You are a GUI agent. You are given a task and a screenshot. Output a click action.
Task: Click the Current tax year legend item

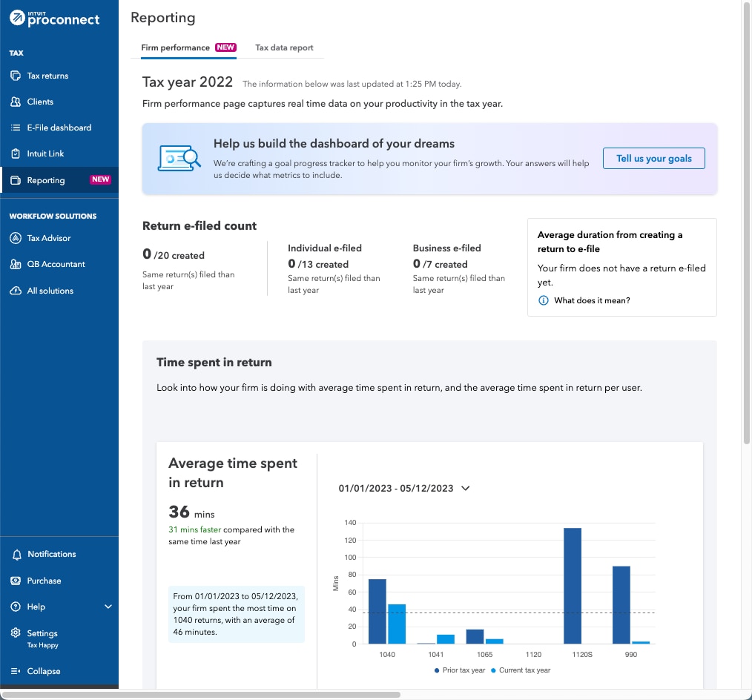[x=521, y=670]
